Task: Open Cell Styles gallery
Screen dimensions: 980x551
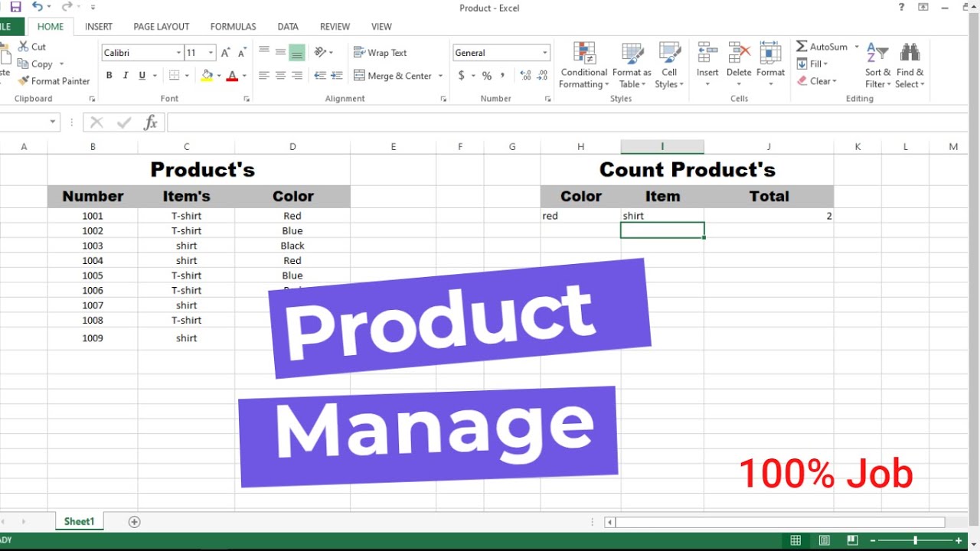Action: 669,66
